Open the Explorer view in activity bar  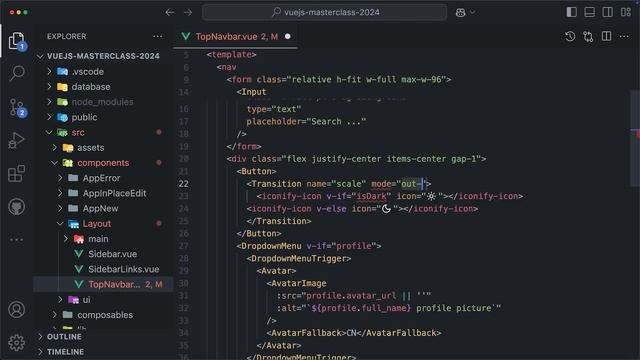click(16, 40)
